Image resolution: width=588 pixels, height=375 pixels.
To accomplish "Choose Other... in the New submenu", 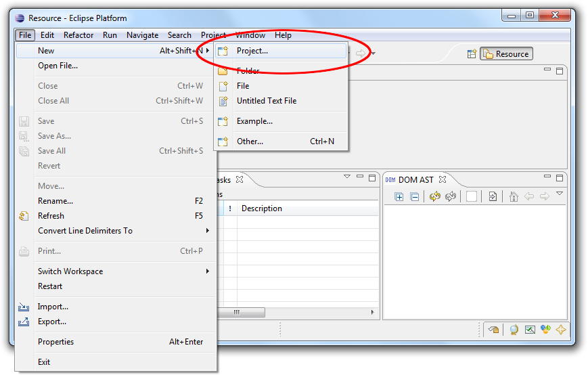I will coord(281,141).
